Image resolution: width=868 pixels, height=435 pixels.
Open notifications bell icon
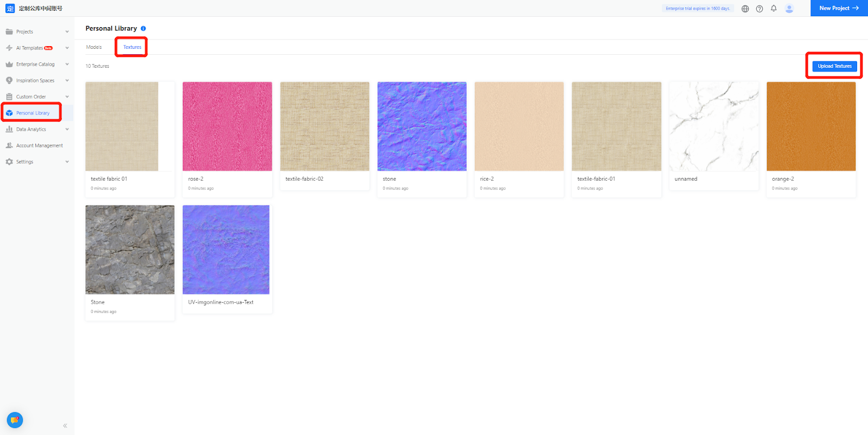click(774, 8)
